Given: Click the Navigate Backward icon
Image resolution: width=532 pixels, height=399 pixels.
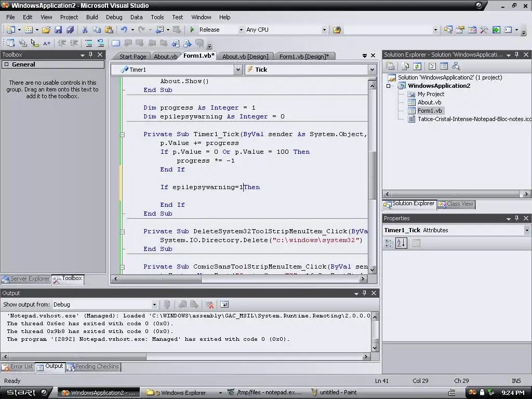Looking at the screenshot, I should click(x=159, y=30).
